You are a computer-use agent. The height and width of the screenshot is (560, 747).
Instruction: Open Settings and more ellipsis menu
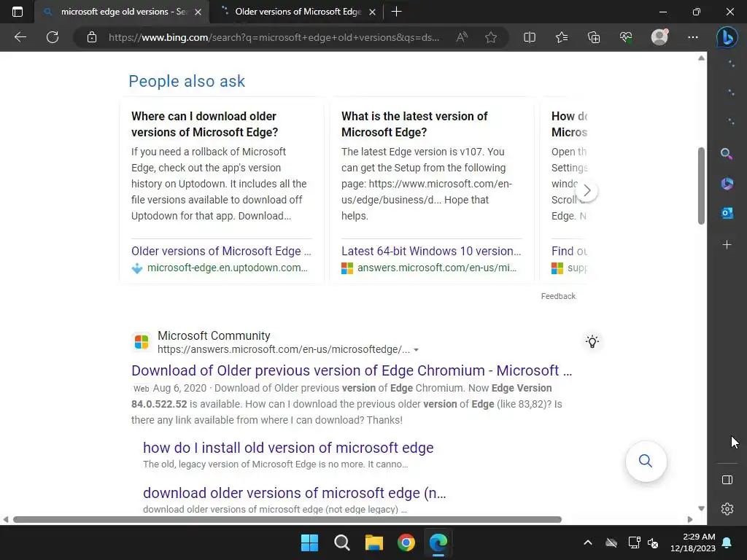[x=693, y=37]
